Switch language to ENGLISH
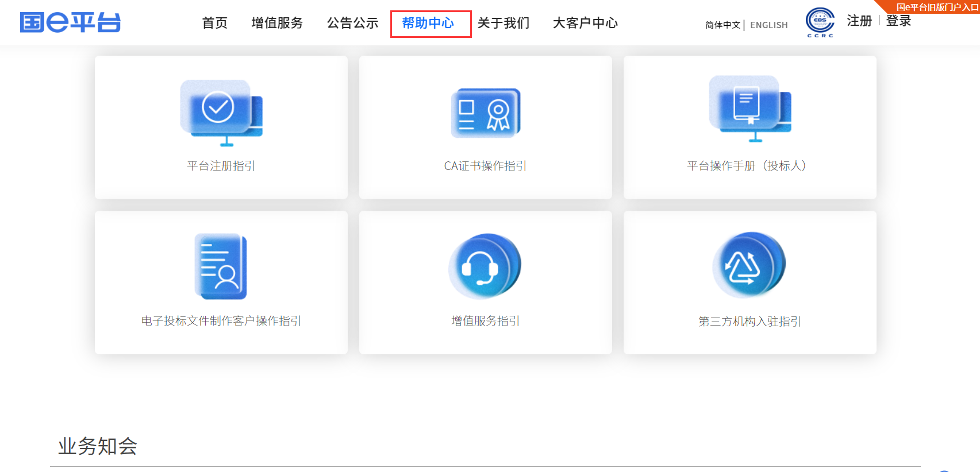980x472 pixels. pyautogui.click(x=768, y=25)
